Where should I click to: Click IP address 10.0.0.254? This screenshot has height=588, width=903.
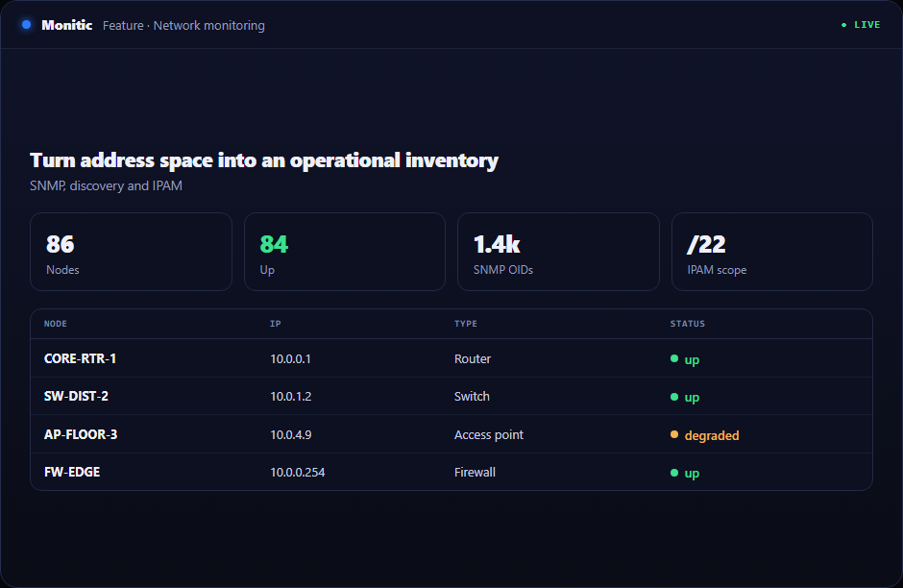tap(298, 473)
